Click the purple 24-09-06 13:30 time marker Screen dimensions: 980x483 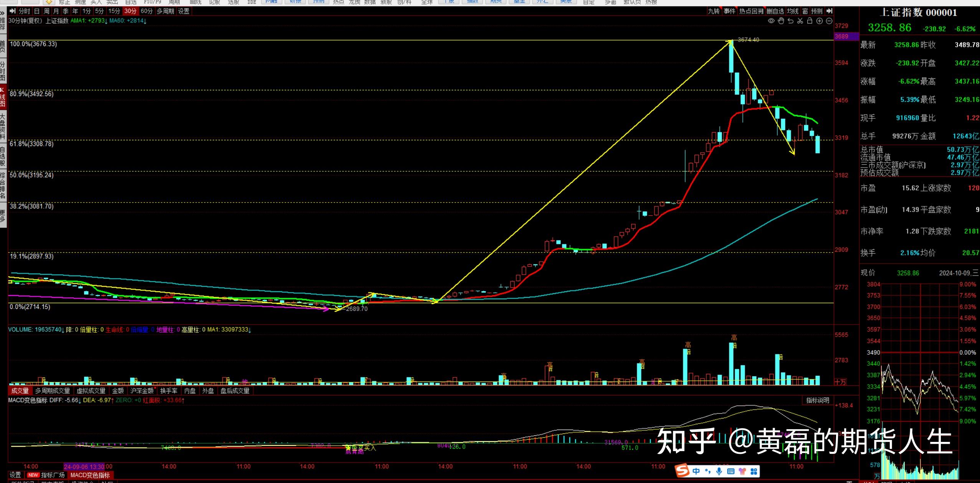click(x=84, y=466)
